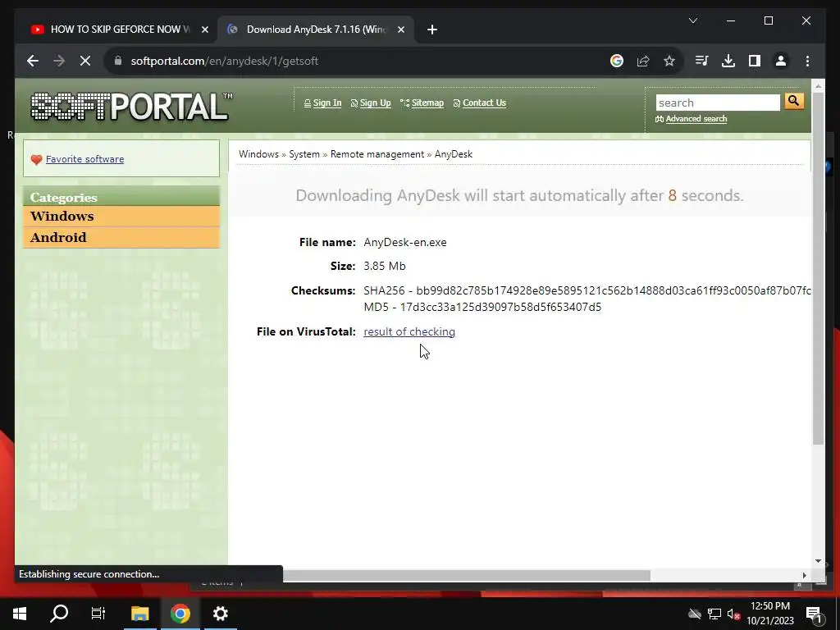The image size is (840, 630).
Task: Click the horizontal scrollbar thumb
Action: pos(466,575)
